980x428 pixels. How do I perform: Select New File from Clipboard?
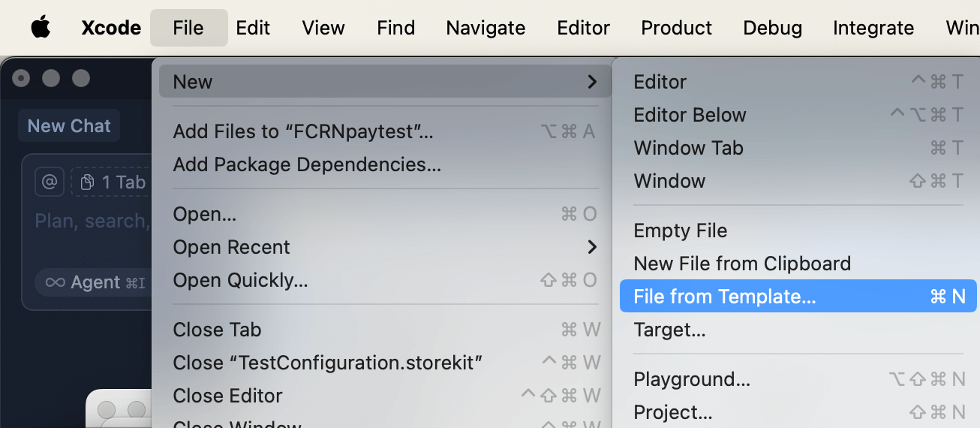point(798,264)
